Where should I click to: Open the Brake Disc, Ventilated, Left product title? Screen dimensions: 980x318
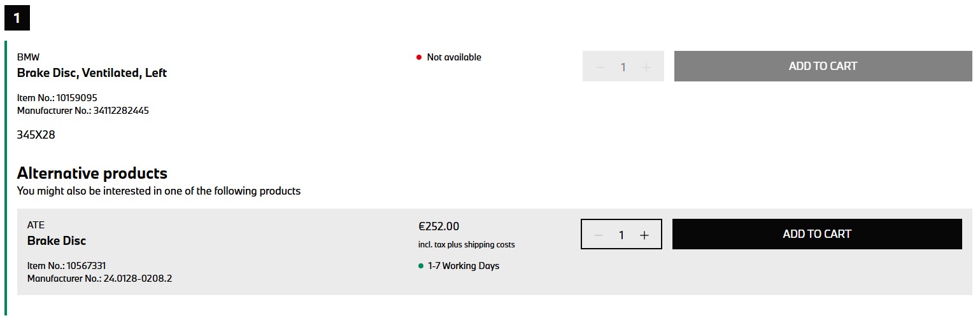(x=92, y=73)
